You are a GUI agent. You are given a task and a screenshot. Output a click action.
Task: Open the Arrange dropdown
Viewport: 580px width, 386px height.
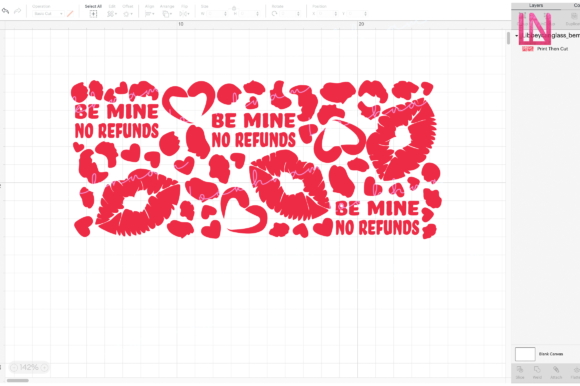(167, 14)
